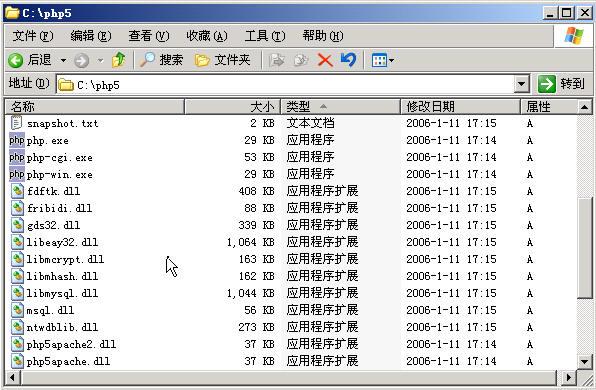596x390 pixels.
Task: Click the vertical scrollbar down arrow
Action: (x=584, y=361)
